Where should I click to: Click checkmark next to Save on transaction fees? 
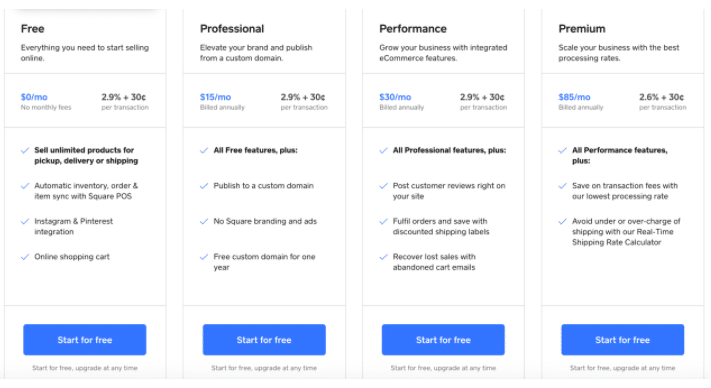563,186
